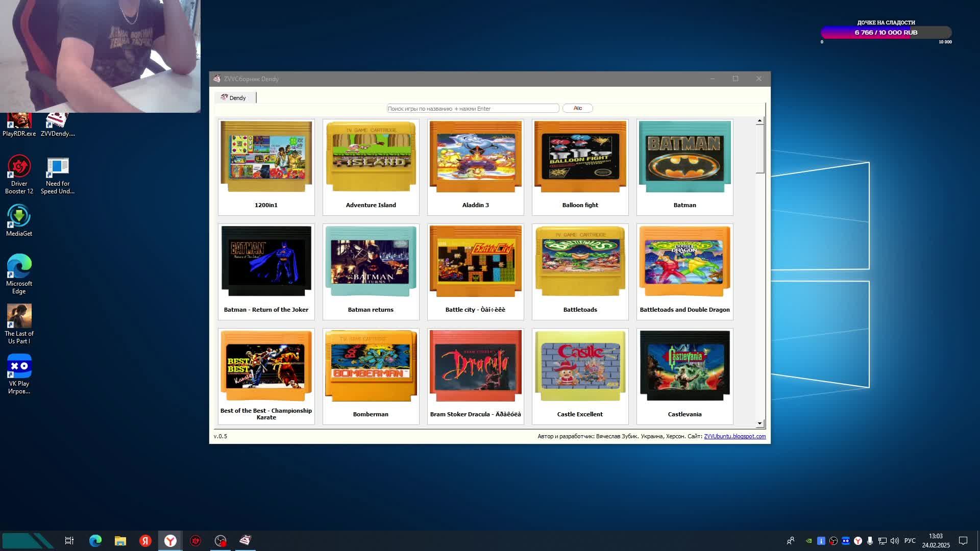
Task: Open Microsoft Edge desktop shortcut
Action: point(19,274)
